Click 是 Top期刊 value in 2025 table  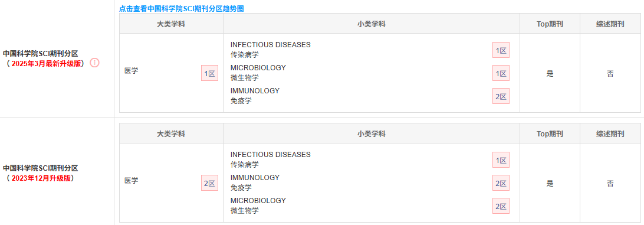[x=550, y=74]
